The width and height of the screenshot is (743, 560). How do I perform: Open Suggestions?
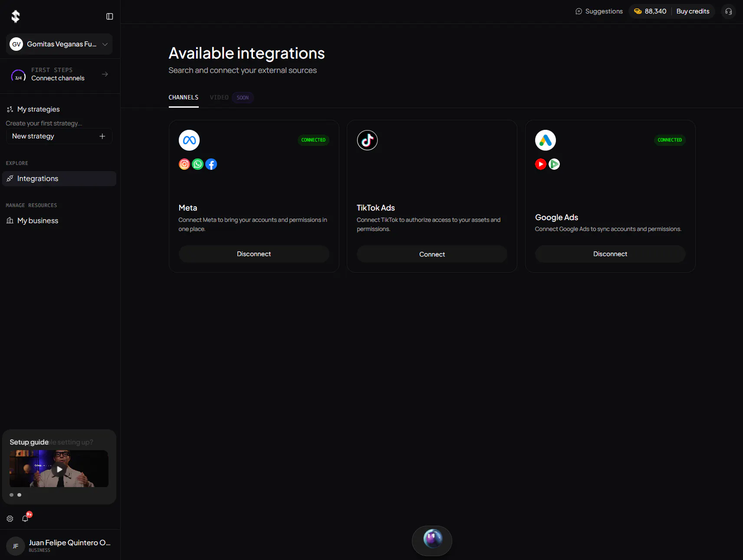(599, 11)
